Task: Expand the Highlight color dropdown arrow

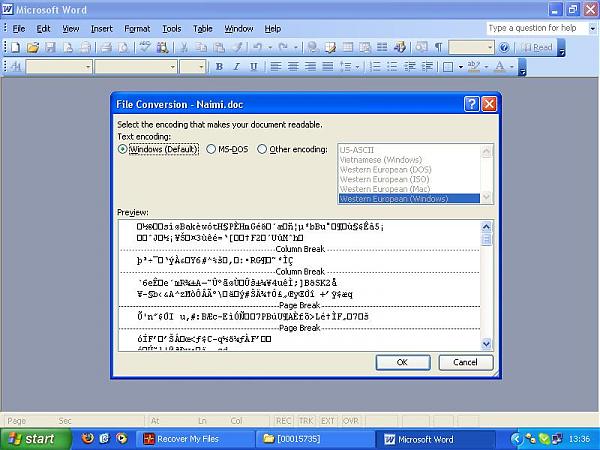Action: click(x=486, y=67)
